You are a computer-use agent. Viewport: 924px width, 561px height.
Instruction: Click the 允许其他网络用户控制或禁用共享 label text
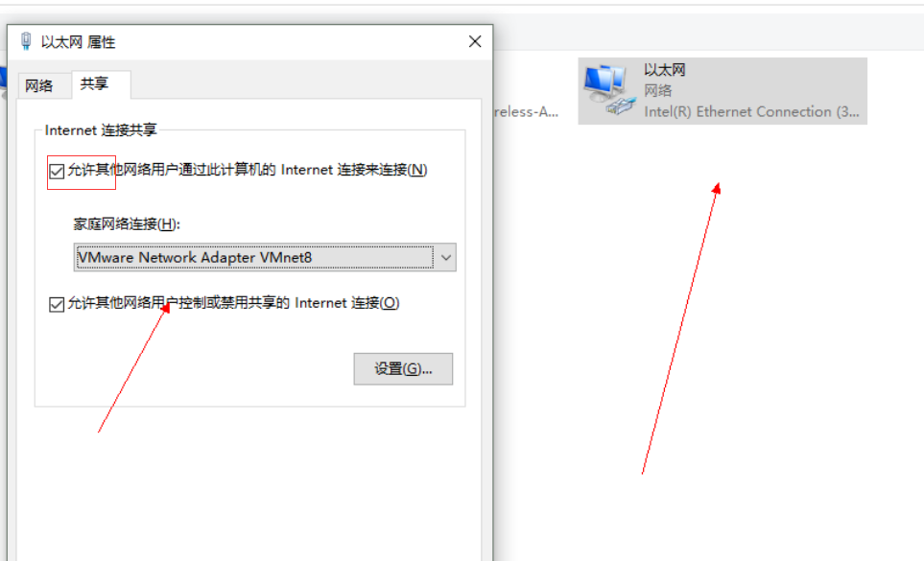click(233, 303)
